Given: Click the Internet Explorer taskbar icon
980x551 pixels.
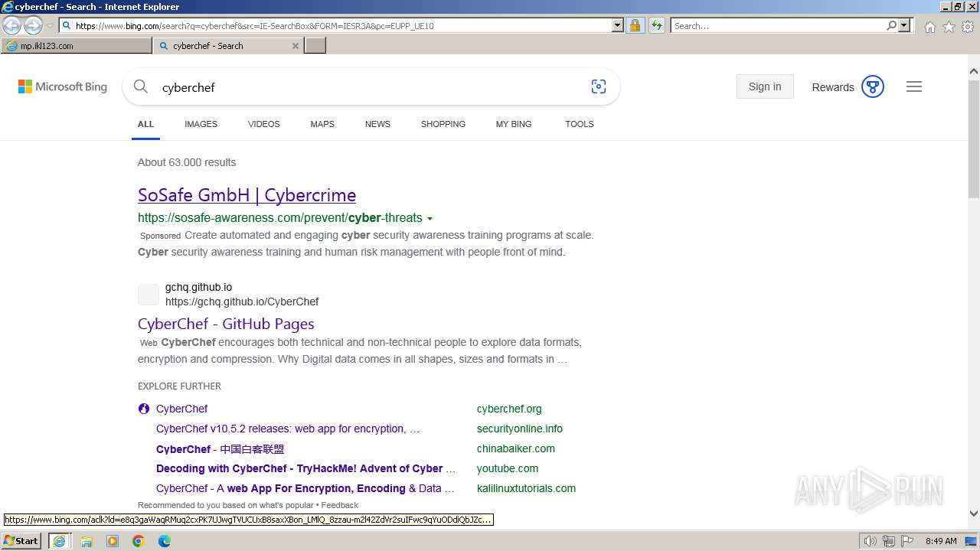Looking at the screenshot, I should pyautogui.click(x=60, y=541).
